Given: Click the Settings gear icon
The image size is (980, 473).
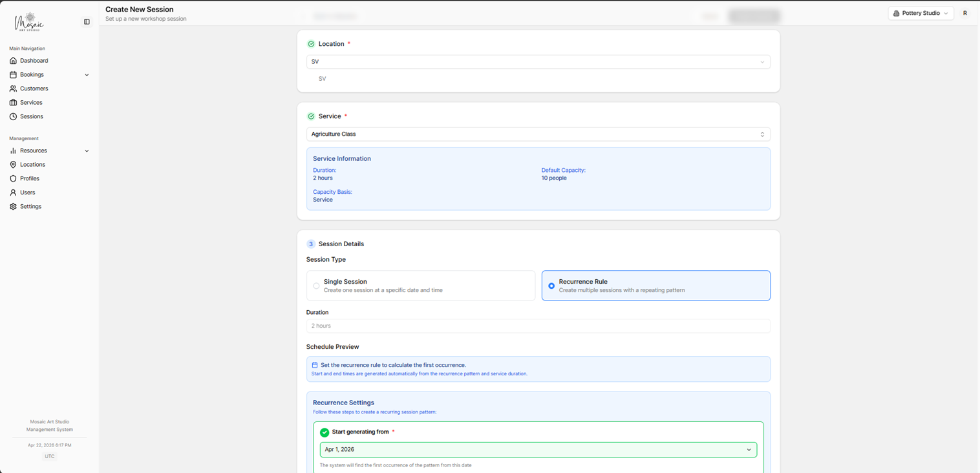Looking at the screenshot, I should tap(13, 207).
